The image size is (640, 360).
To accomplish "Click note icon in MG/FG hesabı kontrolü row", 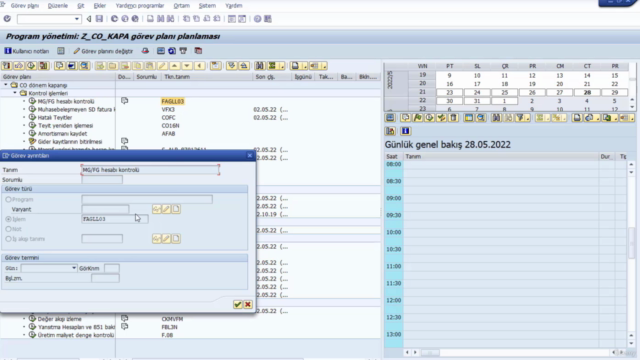I will 124,101.
